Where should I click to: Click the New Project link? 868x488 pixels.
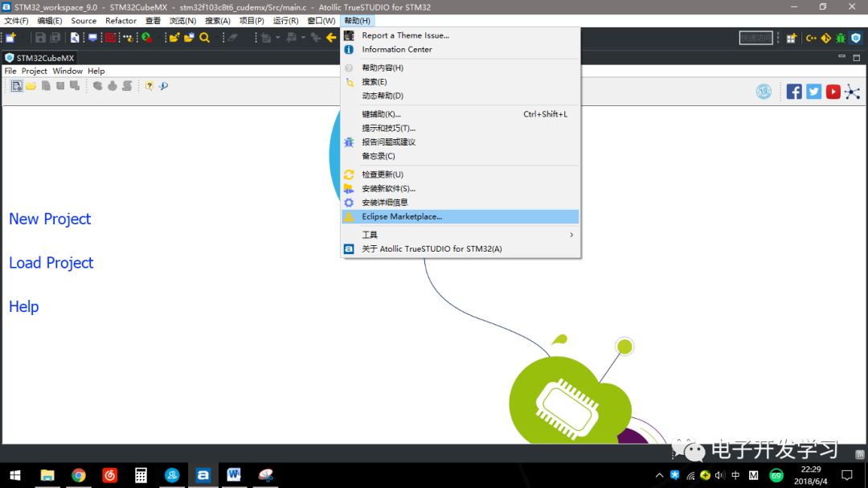pyautogui.click(x=50, y=219)
